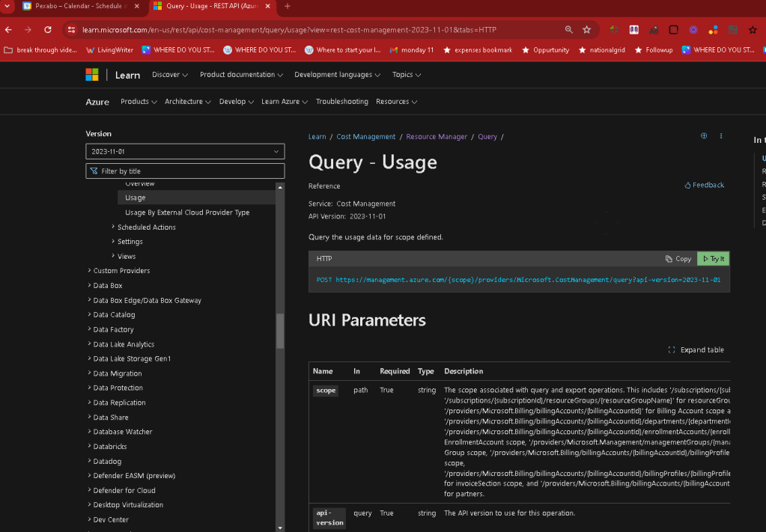Image resolution: width=766 pixels, height=532 pixels.
Task: Expand the Databricks tree node
Action: click(89, 446)
